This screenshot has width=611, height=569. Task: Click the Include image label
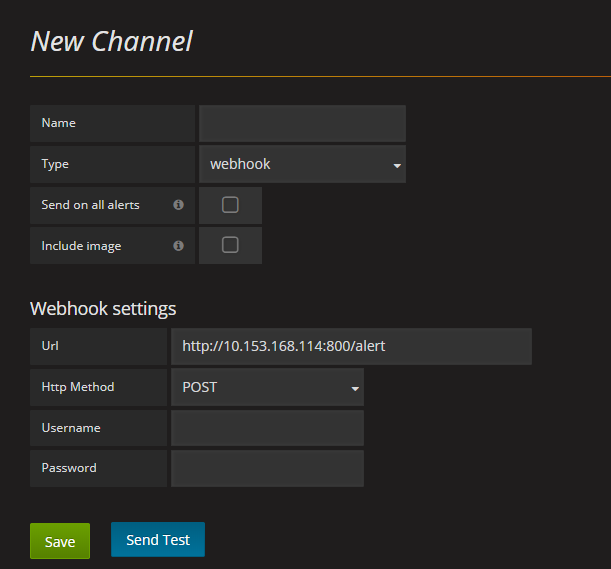pos(81,246)
